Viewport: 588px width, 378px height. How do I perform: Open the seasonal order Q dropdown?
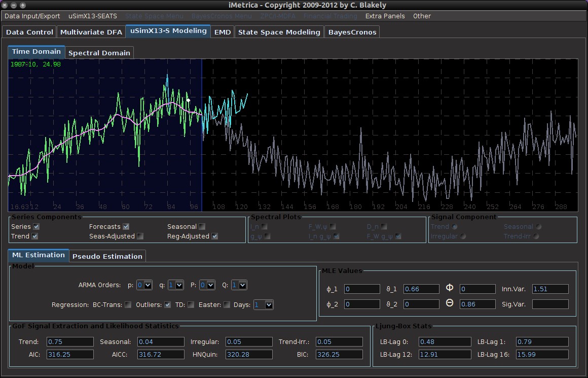(239, 285)
